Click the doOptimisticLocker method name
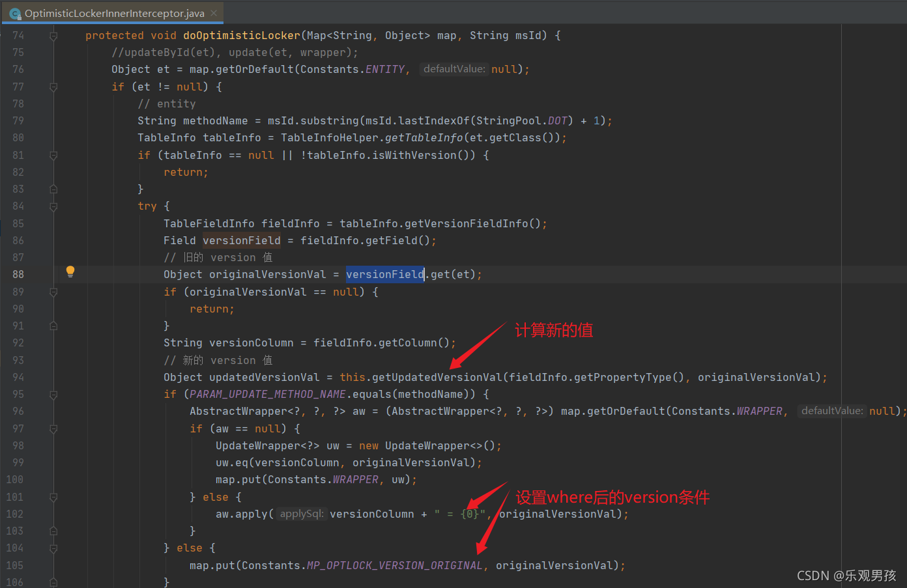This screenshot has height=588, width=907. tap(242, 35)
